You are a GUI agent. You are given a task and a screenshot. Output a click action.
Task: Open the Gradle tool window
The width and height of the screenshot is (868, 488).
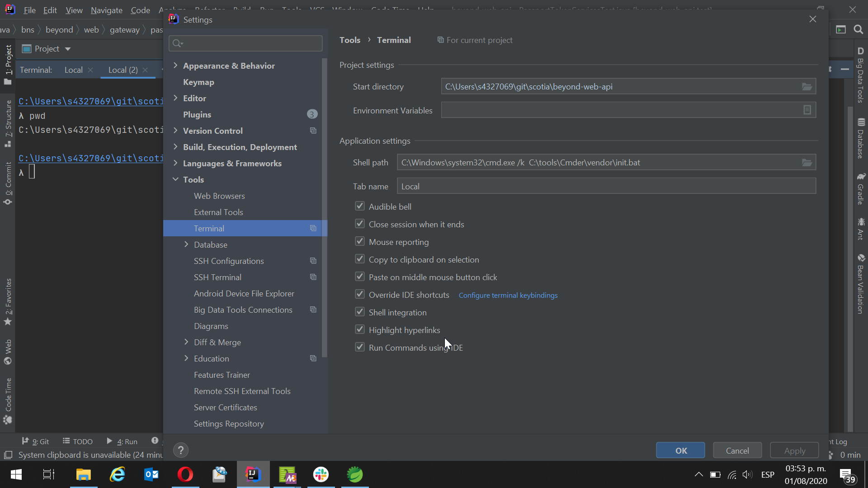coord(861,189)
